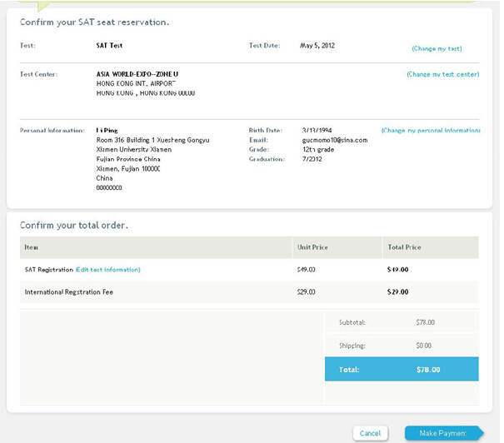Click the Change my test link
The image size is (504, 443).
pyautogui.click(x=437, y=49)
